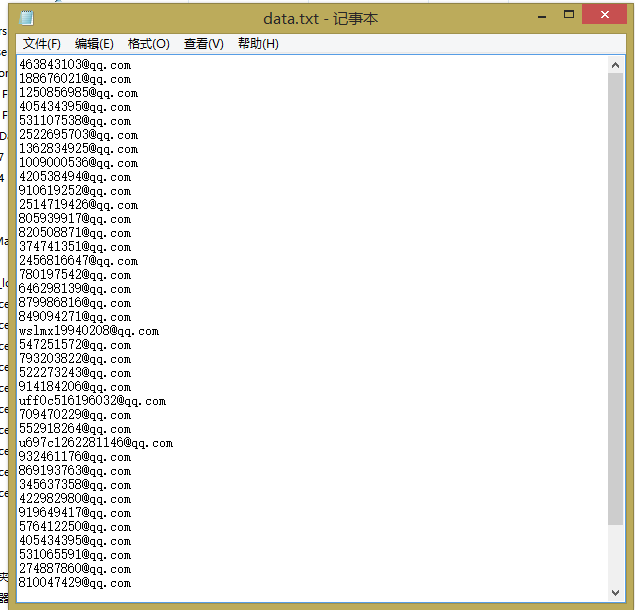Click the line wslmx19940208@qq.com
Image resolution: width=635 pixels, height=610 pixels.
pyautogui.click(x=89, y=331)
